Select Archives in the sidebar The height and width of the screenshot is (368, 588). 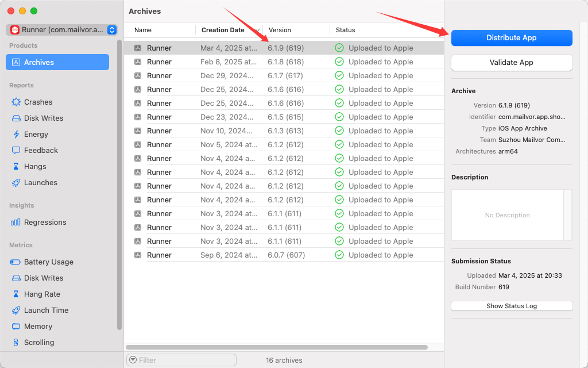(57, 63)
